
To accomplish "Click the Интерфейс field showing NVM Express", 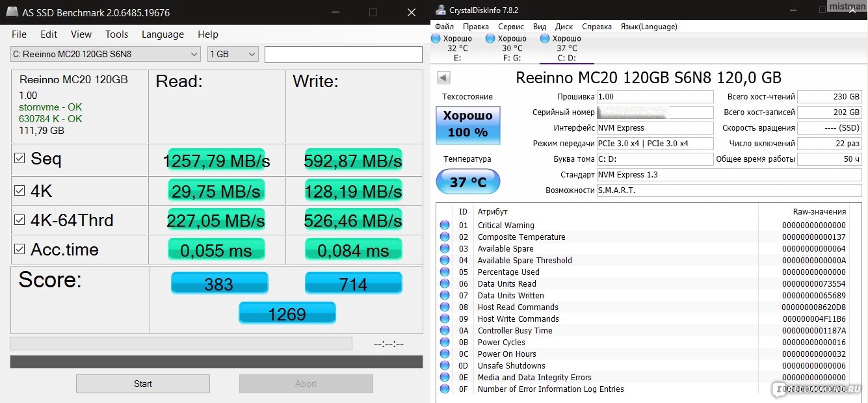I will [655, 128].
